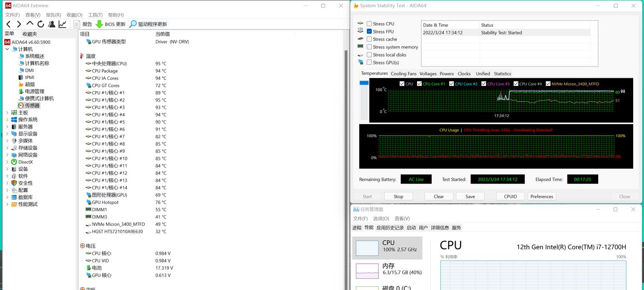The image size is (644, 290).
Task: Uncheck the NVMe Micron_3400_MTFD graph series
Action: (548, 83)
